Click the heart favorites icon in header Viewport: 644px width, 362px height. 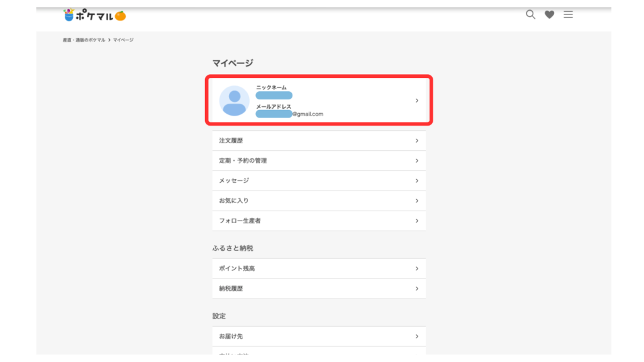tap(549, 14)
